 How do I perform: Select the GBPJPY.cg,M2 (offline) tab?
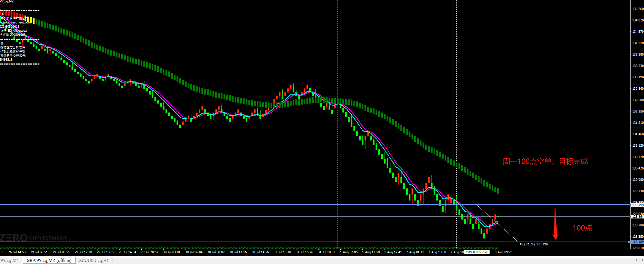[x=49, y=261]
